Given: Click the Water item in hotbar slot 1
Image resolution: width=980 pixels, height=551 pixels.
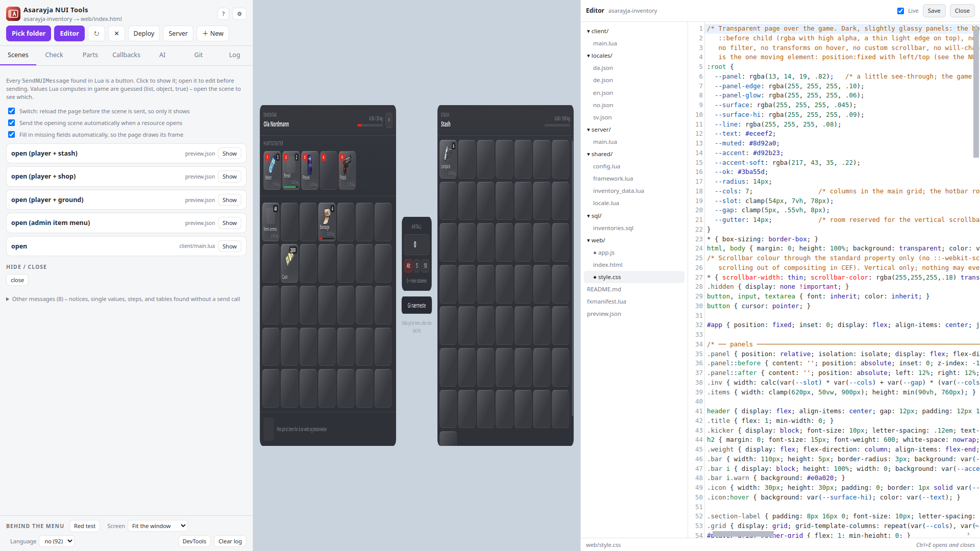Looking at the screenshot, I should click(x=272, y=170).
